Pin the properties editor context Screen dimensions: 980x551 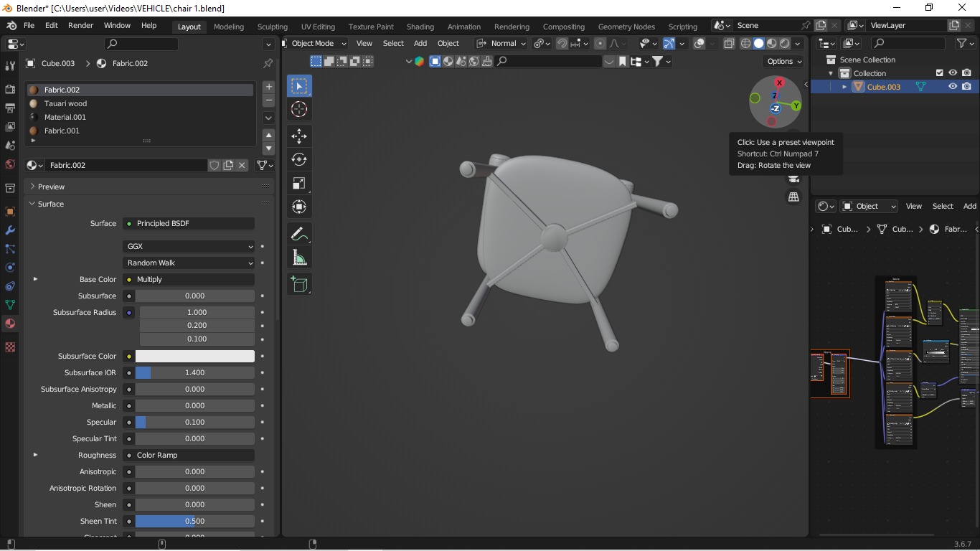[268, 63]
